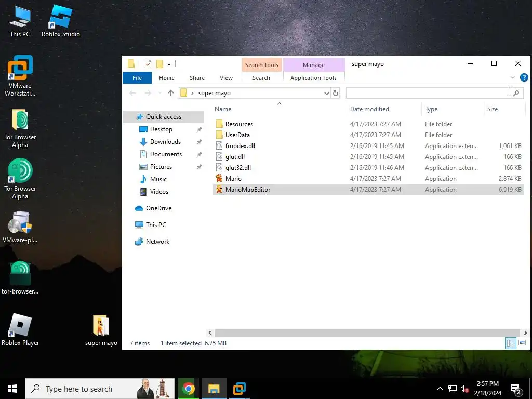Select the glut.dll file
Image resolution: width=532 pixels, height=399 pixels.
click(368, 157)
